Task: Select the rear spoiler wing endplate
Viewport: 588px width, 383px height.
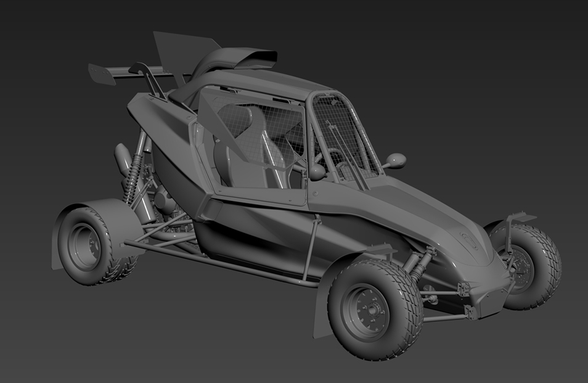Action: [102, 73]
